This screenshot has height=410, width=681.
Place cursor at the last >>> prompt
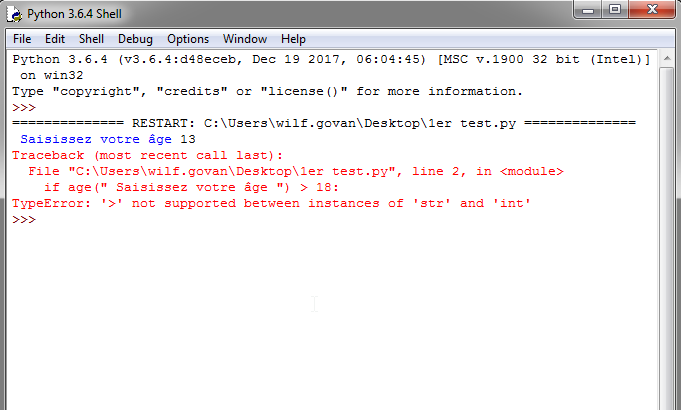[42, 220]
